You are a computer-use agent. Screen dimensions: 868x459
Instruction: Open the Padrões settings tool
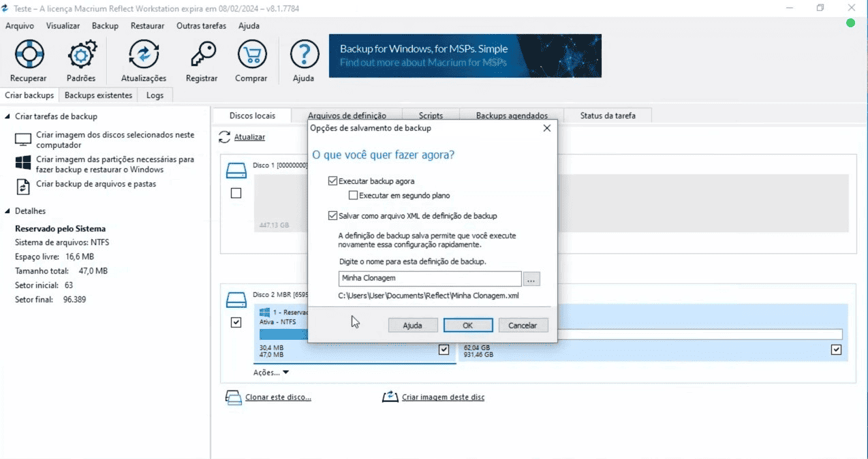coord(81,61)
